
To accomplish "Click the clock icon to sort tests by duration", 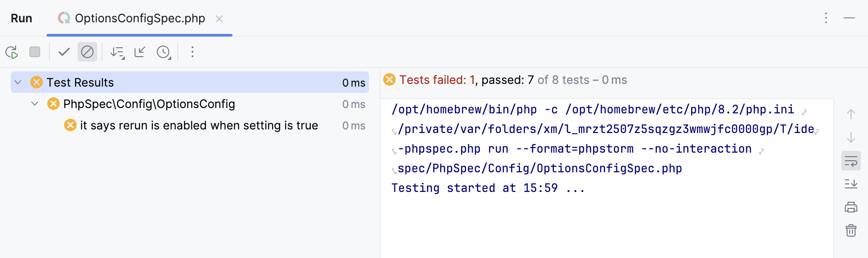I will pos(163,52).
